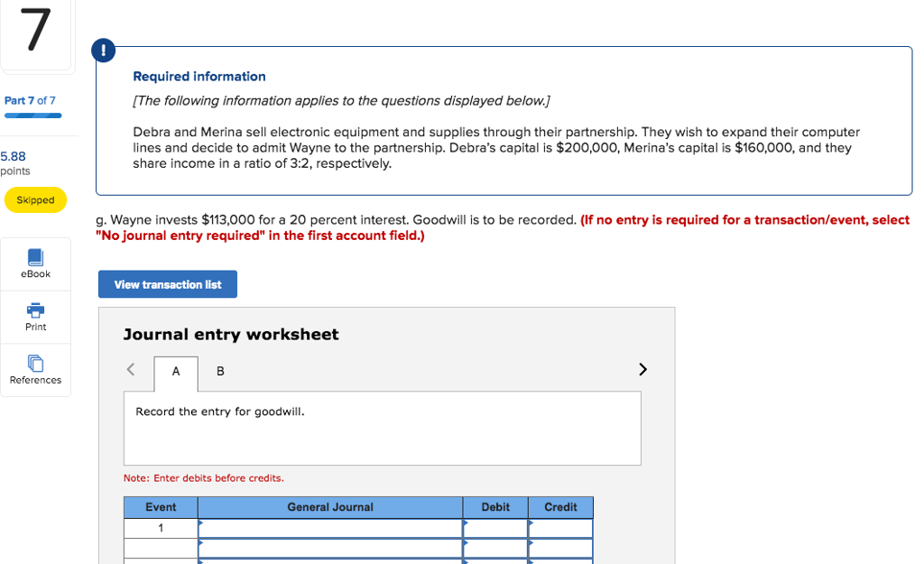Viewport: 924px width, 564px height.
Task: Click the Debit field for event 1
Action: click(495, 529)
